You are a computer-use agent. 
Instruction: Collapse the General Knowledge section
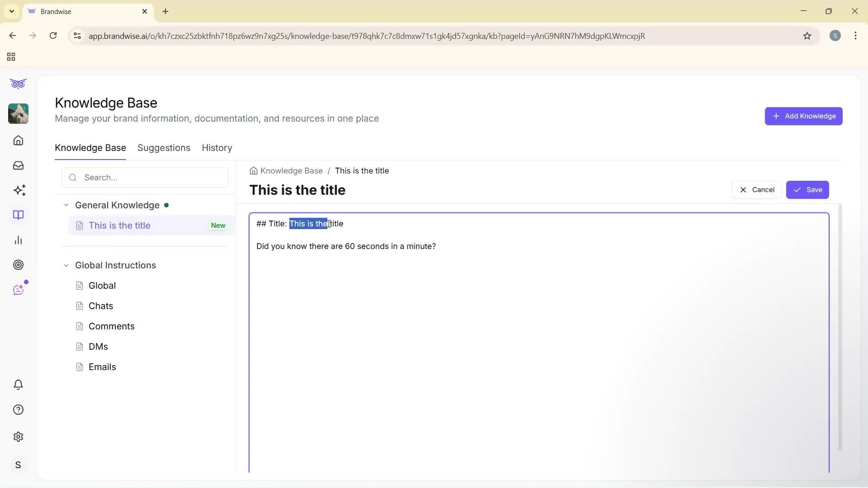click(x=66, y=205)
